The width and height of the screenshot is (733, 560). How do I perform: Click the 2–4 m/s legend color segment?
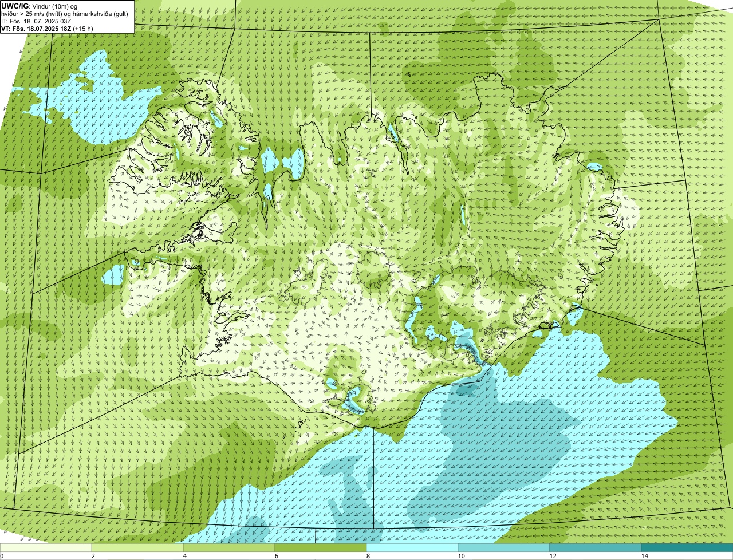pos(137,547)
